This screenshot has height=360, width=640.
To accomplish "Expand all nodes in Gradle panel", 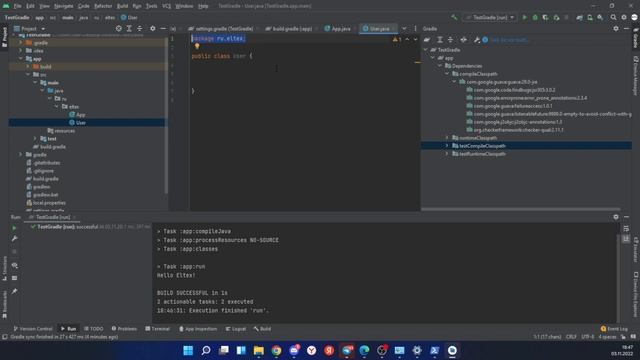I will 440,40.
